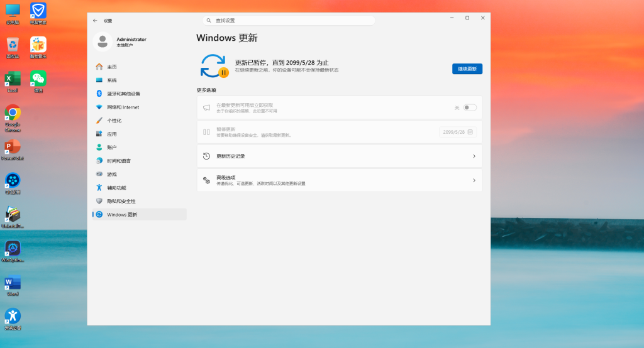Select the WeChat (微信) desktop shortcut

pos(38,82)
